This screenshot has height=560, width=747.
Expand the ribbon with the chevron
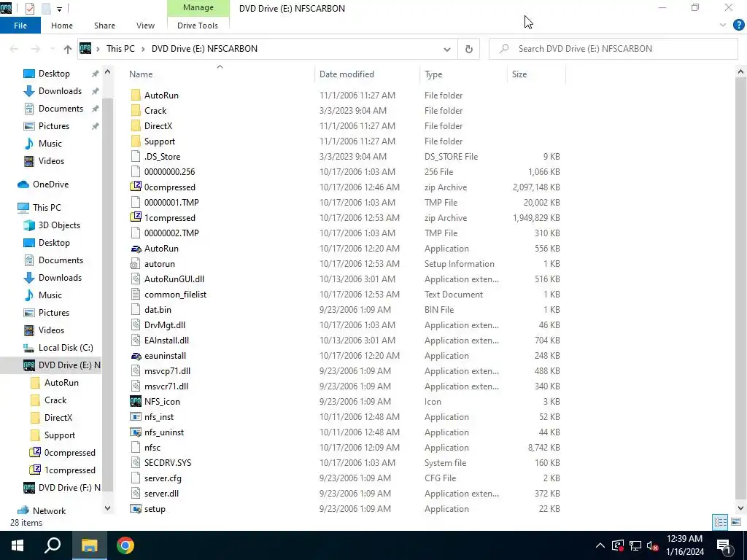pos(723,26)
